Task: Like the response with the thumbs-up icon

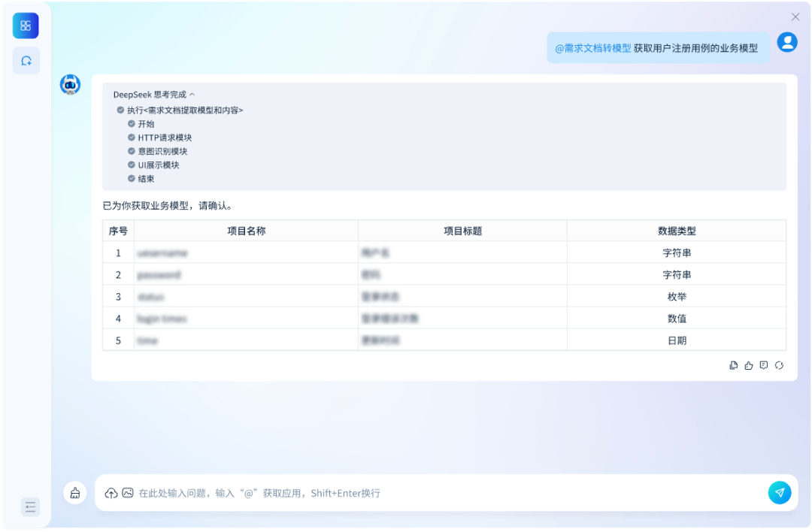Action: [749, 365]
